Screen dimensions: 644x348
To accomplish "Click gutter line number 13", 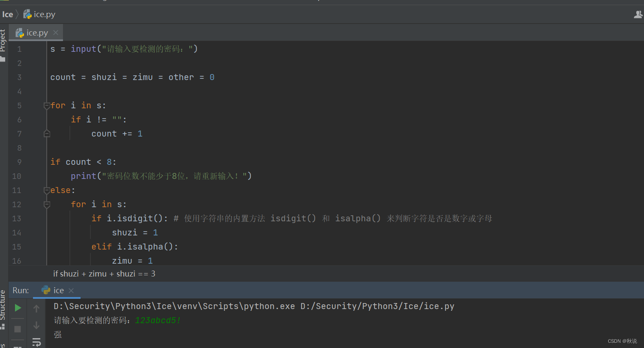I will (17, 219).
